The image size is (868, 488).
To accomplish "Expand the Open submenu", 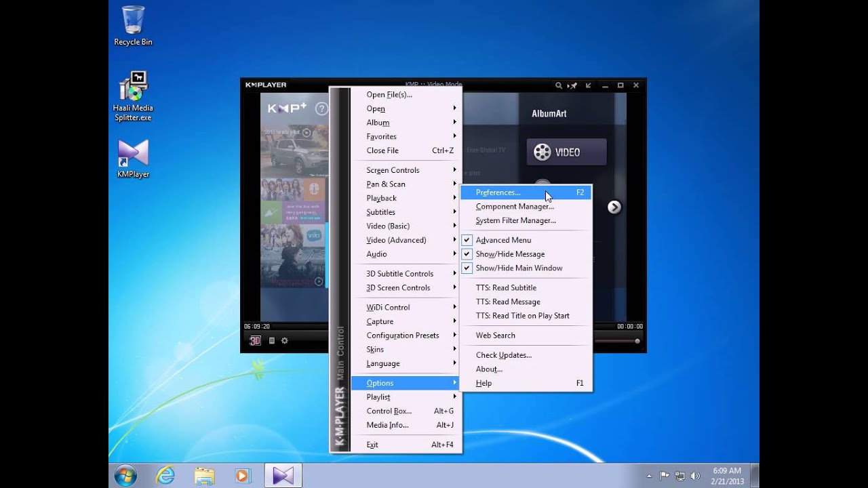I will (x=406, y=108).
